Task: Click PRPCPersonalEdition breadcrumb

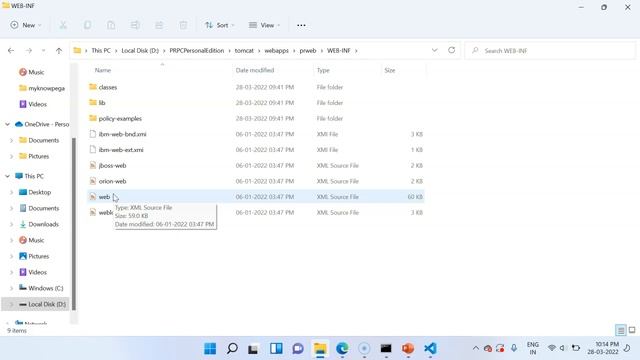Action: point(197,51)
